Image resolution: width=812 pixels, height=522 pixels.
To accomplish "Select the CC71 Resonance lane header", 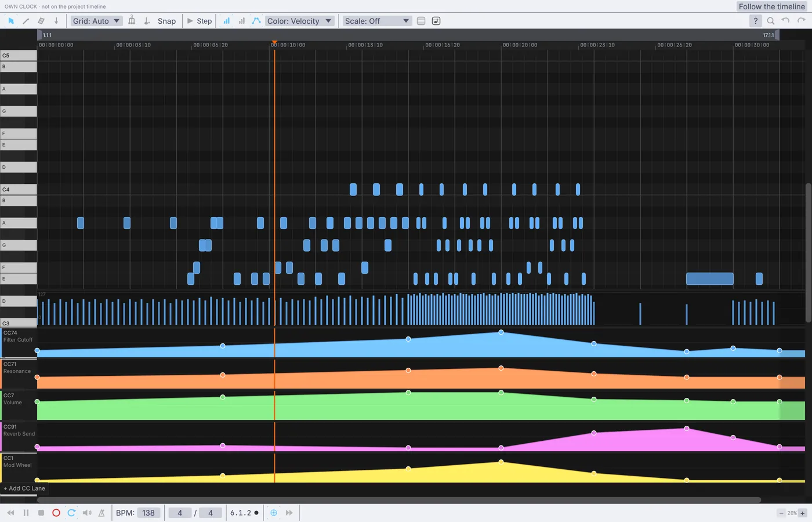I will [x=19, y=374].
